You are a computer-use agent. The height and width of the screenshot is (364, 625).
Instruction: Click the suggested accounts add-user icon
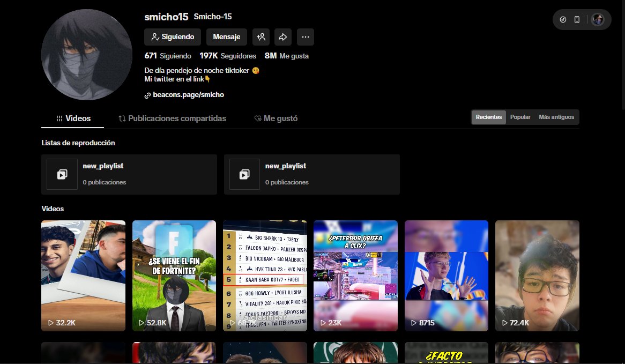tap(261, 36)
